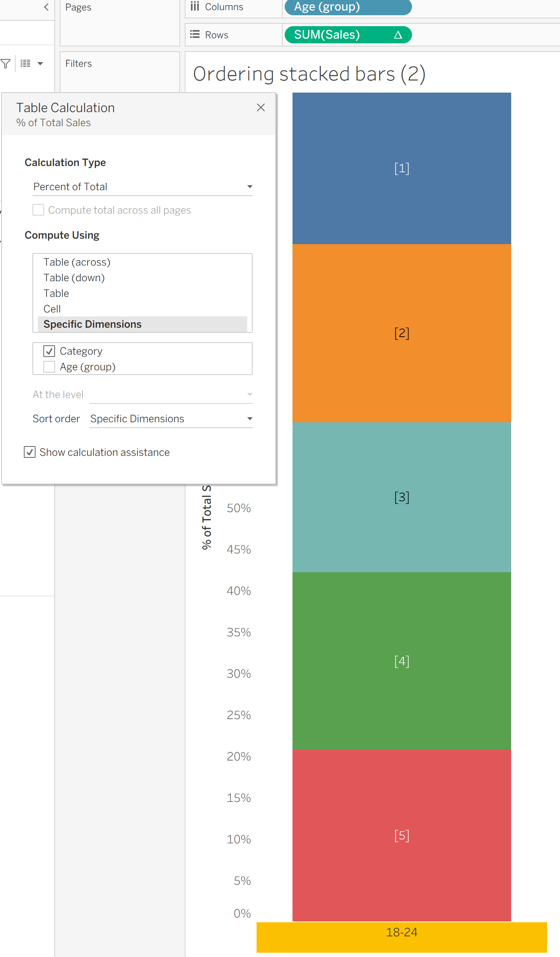The width and height of the screenshot is (560, 957).
Task: Click the filter funnel icon
Action: click(5, 64)
